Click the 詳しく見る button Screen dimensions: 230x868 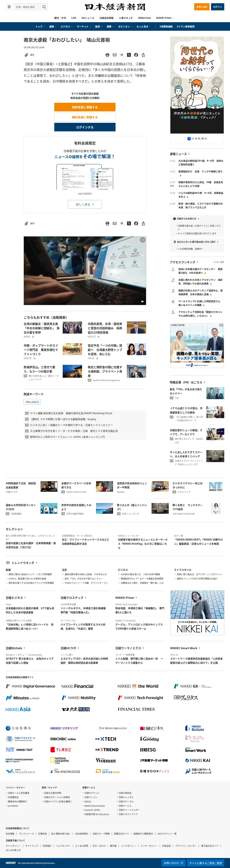[85, 204]
